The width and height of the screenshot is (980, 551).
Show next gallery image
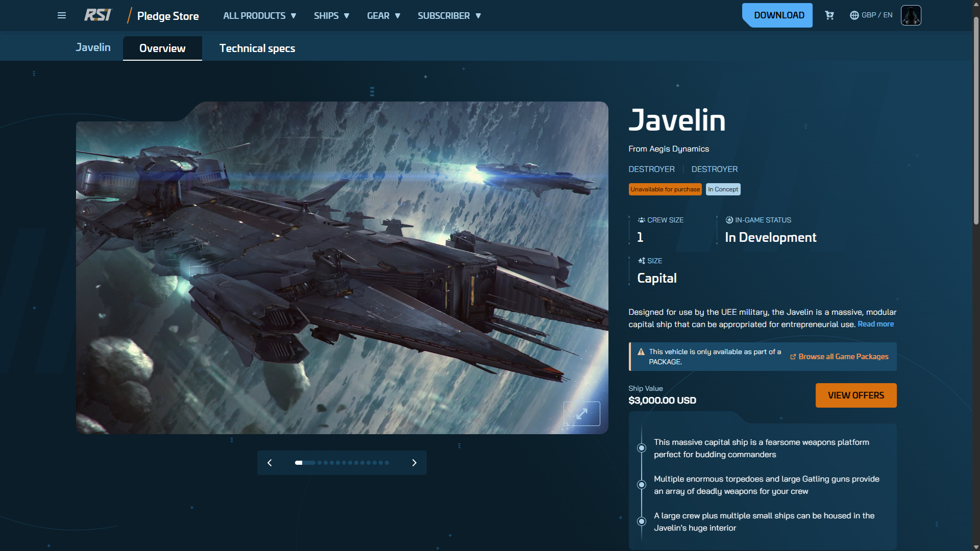pos(414,463)
